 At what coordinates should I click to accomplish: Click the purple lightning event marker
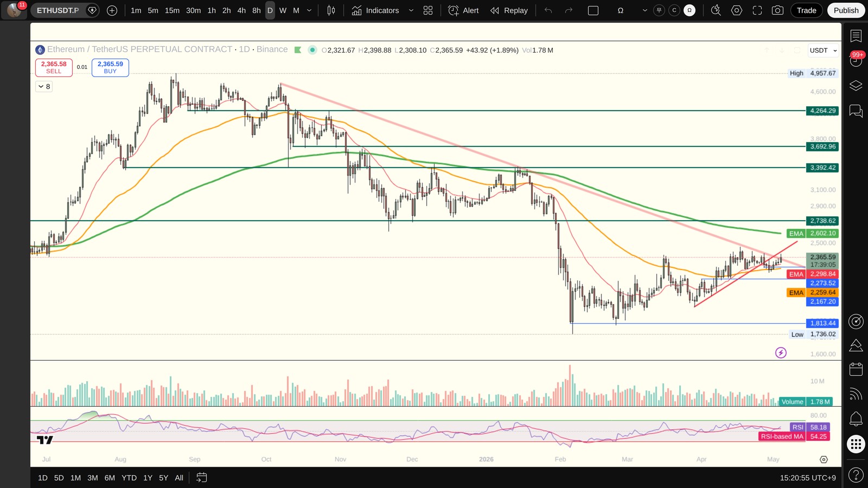(781, 353)
